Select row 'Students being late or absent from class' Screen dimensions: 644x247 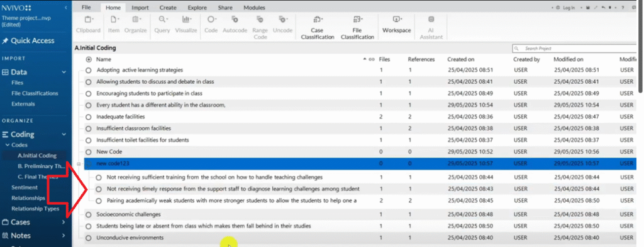(360, 226)
